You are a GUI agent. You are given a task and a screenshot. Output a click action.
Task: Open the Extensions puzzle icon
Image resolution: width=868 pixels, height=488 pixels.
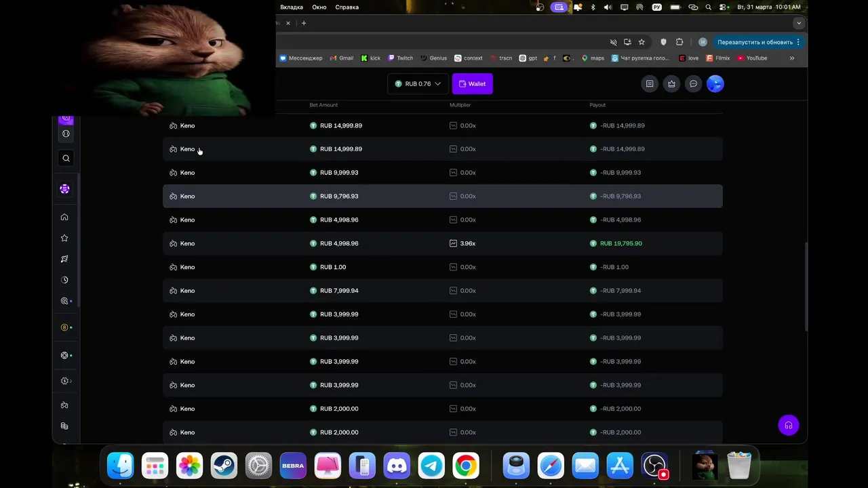(679, 42)
